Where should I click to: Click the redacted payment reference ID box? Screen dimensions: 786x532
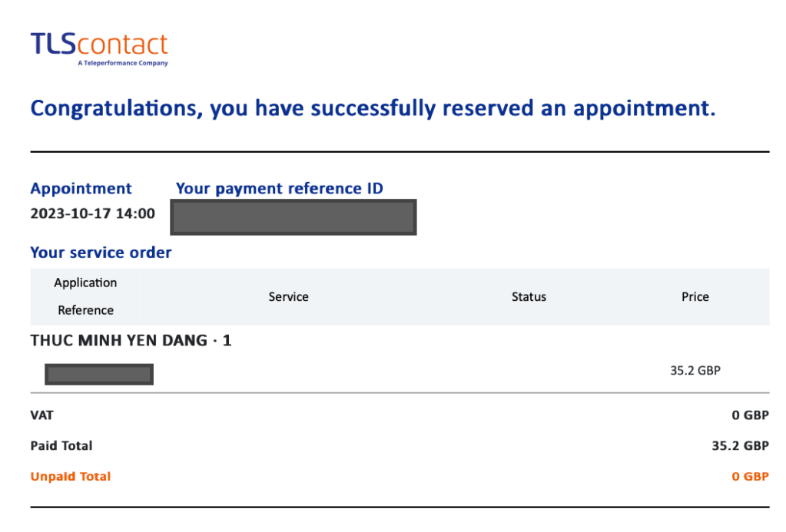pyautogui.click(x=293, y=216)
